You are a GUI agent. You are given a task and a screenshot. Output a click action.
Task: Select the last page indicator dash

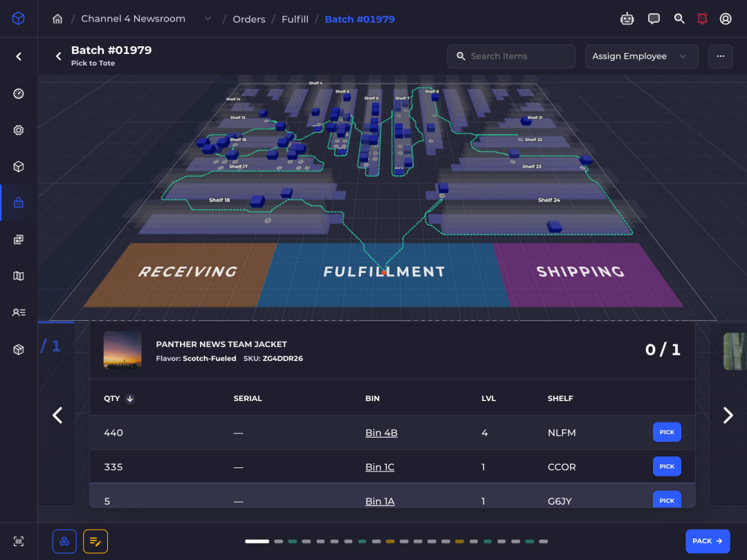point(543,541)
